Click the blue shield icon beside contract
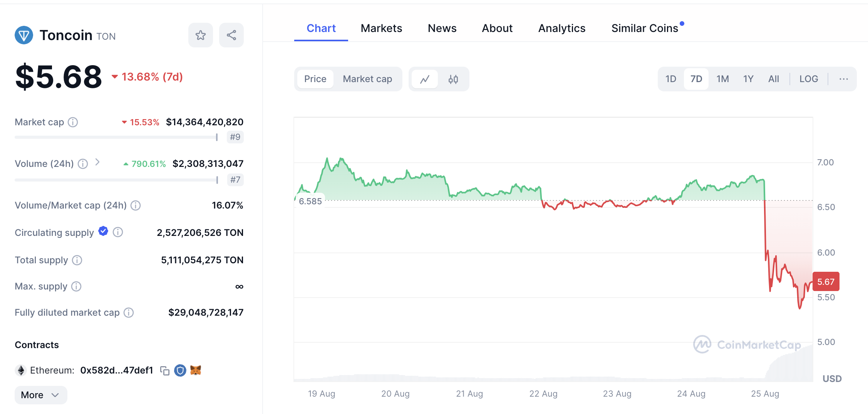Screen dimensions: 868x414 point(180,370)
